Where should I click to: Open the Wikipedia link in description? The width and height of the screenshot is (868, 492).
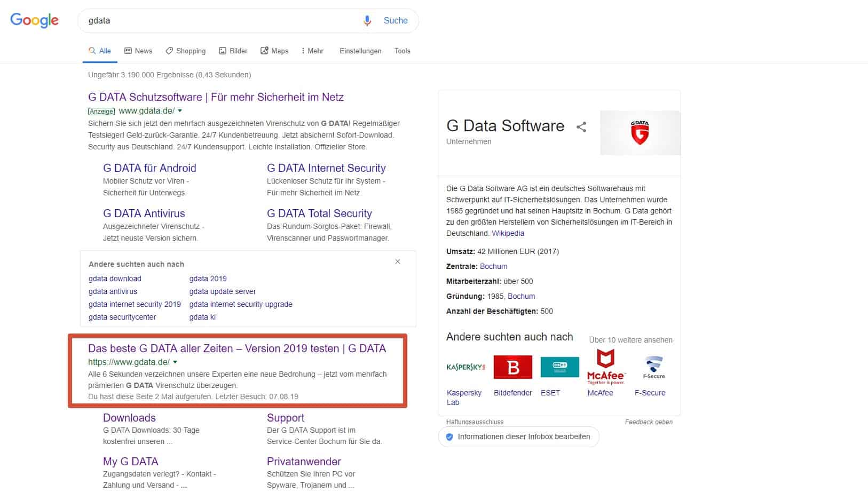tap(508, 233)
